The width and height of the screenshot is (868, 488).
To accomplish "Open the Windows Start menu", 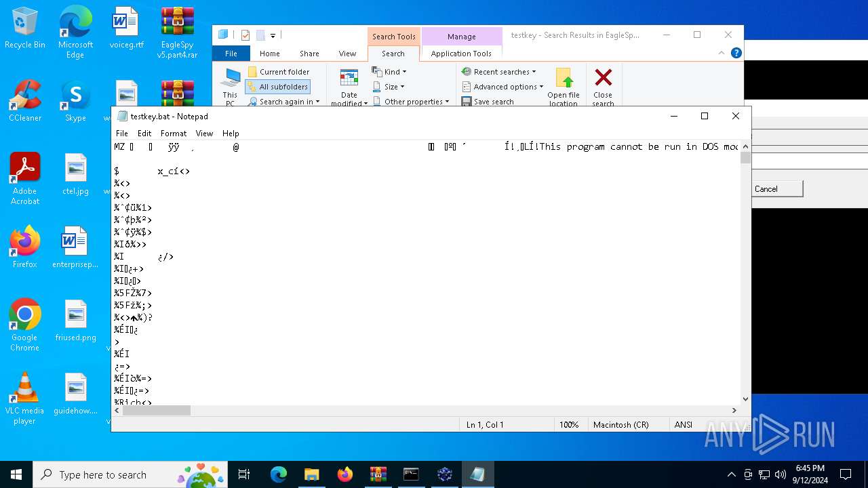I will (x=16, y=474).
